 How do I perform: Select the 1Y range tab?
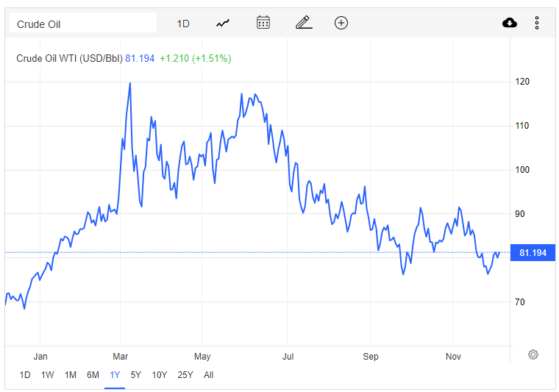pyautogui.click(x=115, y=375)
